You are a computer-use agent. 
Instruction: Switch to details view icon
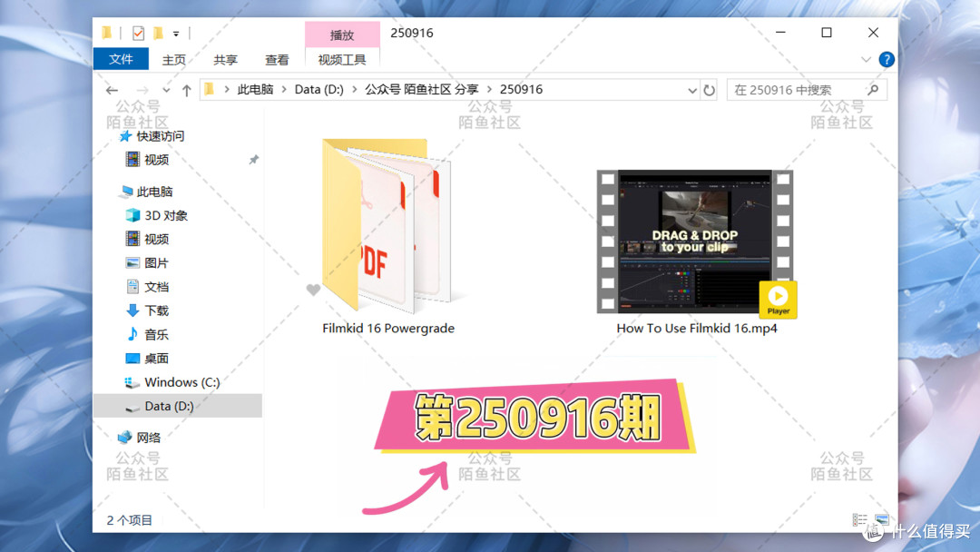[860, 519]
